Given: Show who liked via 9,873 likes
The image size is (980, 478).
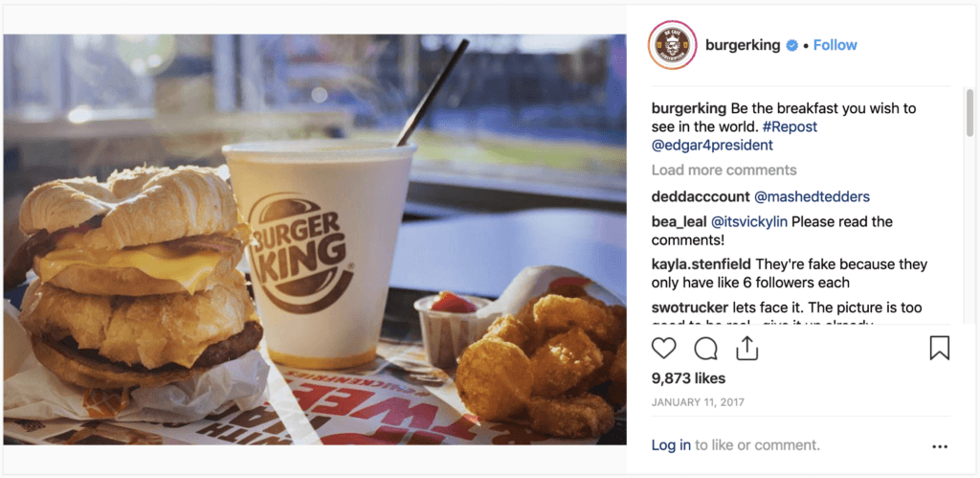Looking at the screenshot, I should [688, 378].
